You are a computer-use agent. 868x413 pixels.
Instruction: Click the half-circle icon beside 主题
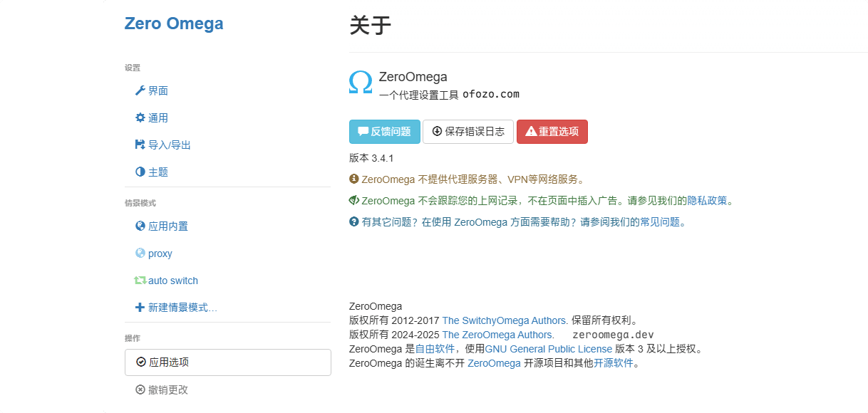pyautogui.click(x=140, y=172)
